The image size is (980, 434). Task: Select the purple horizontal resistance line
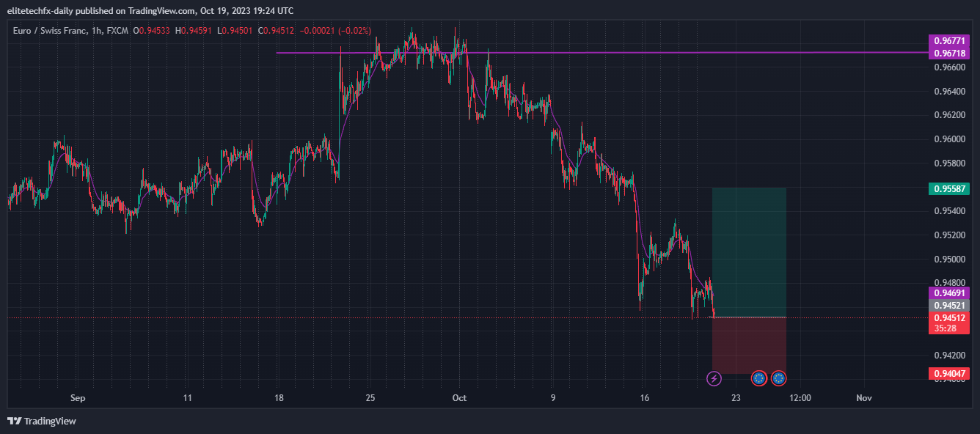pos(601,53)
